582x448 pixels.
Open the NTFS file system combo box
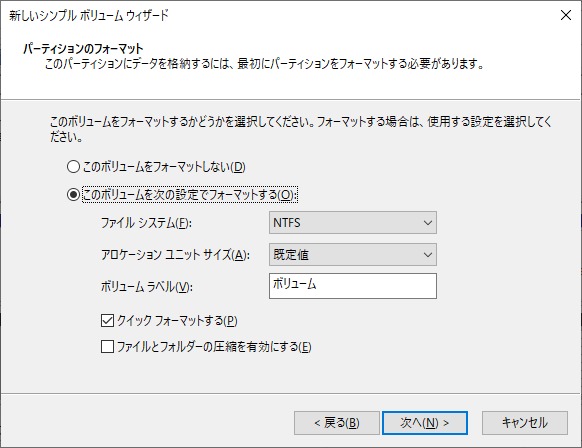click(353, 223)
